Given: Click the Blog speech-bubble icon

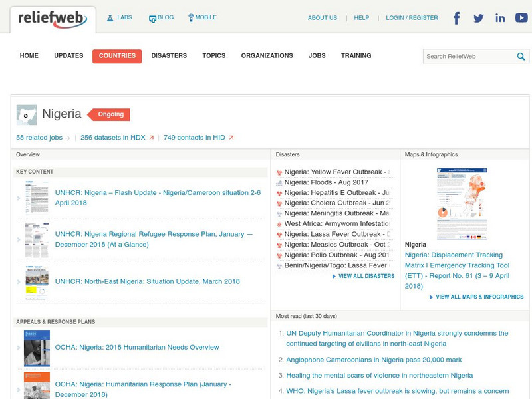Looking at the screenshot, I should pos(152,19).
